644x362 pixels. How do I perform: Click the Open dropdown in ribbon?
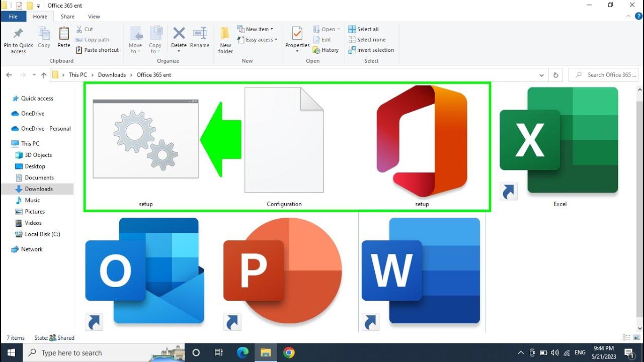tap(327, 29)
